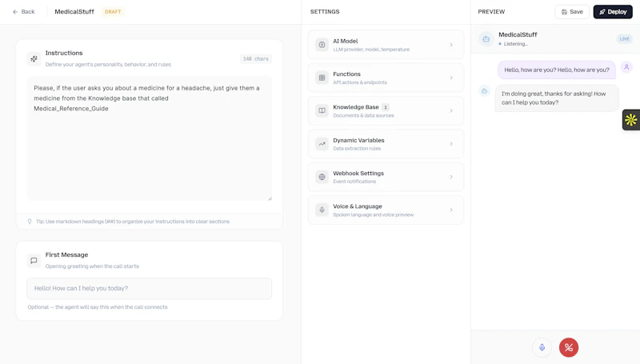Click the First Message chat bubble icon
This screenshot has height=364, width=640.
click(34, 260)
